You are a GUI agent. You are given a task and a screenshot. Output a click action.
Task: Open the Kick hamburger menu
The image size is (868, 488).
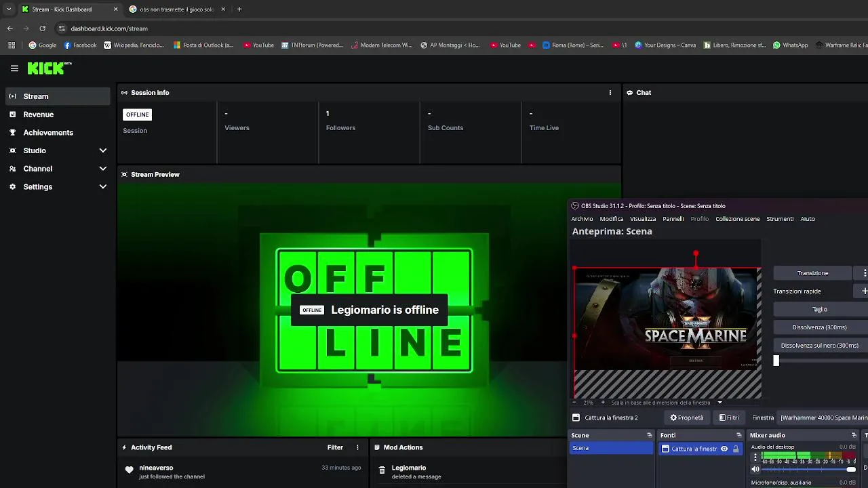click(x=14, y=68)
